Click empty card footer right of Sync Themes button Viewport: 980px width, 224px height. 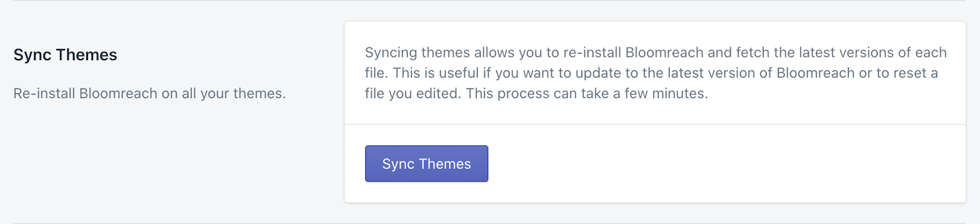click(x=726, y=164)
